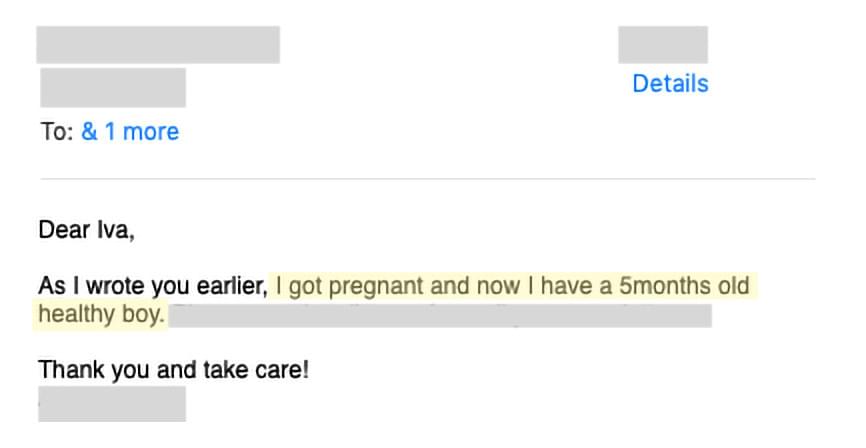866x448 pixels.
Task: Click the word "5months" in the highlighted text
Action: click(664, 286)
